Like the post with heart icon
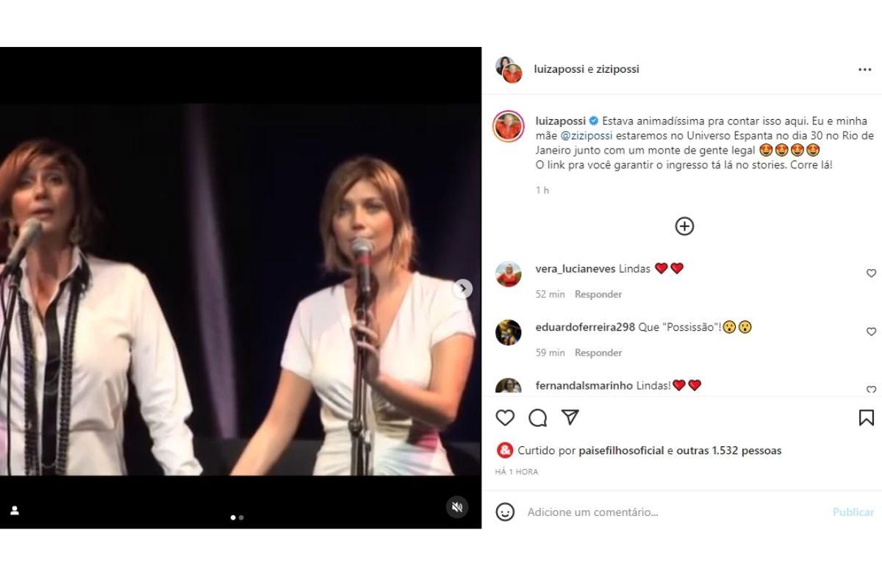882x588 pixels. tap(505, 417)
